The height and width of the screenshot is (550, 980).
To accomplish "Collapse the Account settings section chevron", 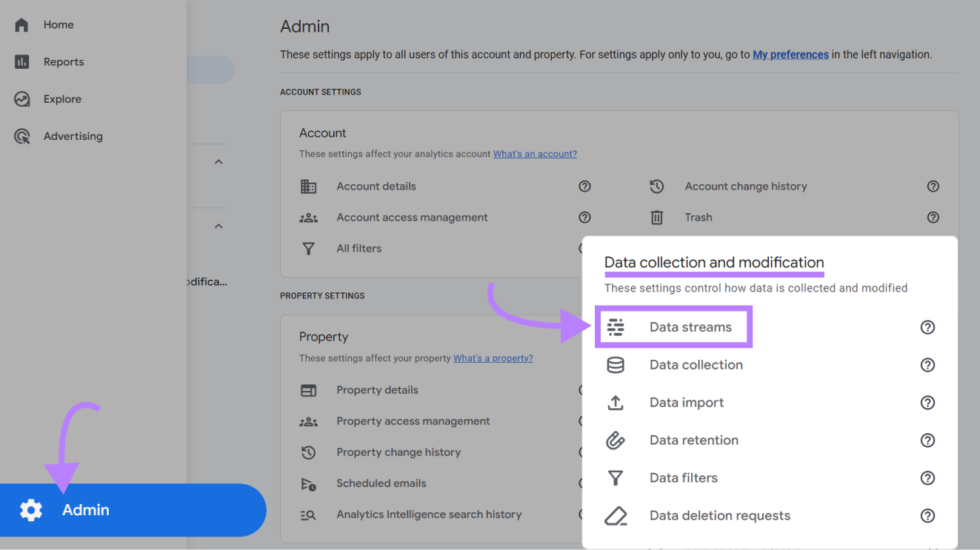I will pos(218,161).
